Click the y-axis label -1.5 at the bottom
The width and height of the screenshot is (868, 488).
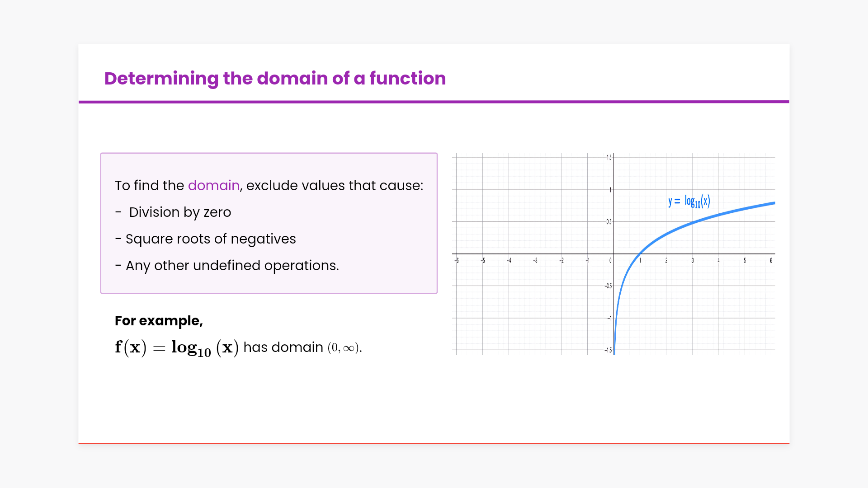point(609,350)
